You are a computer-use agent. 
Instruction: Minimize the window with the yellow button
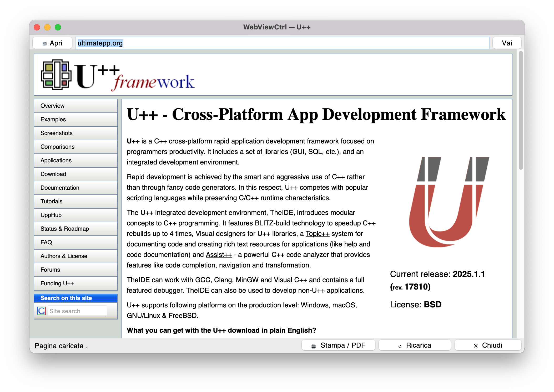[47, 27]
